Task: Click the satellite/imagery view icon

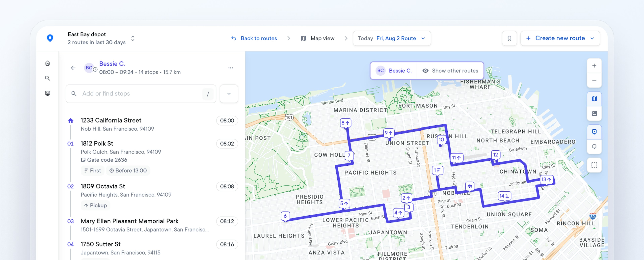Action: [x=594, y=113]
